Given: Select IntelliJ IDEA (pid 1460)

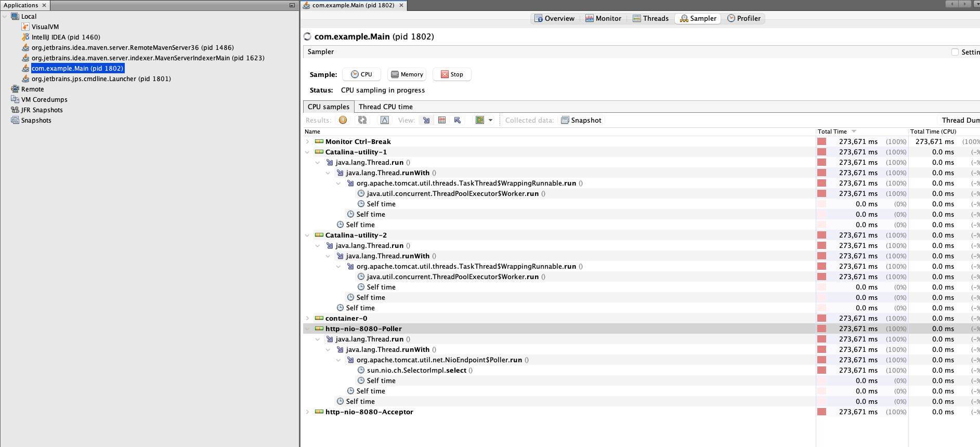Looking at the screenshot, I should (x=66, y=37).
